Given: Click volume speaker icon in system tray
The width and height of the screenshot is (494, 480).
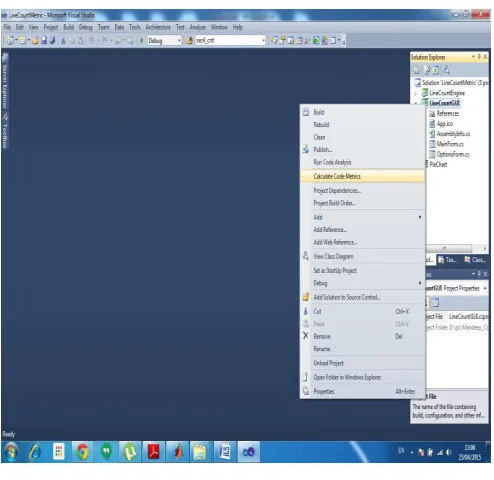Looking at the screenshot, I should [449, 452].
